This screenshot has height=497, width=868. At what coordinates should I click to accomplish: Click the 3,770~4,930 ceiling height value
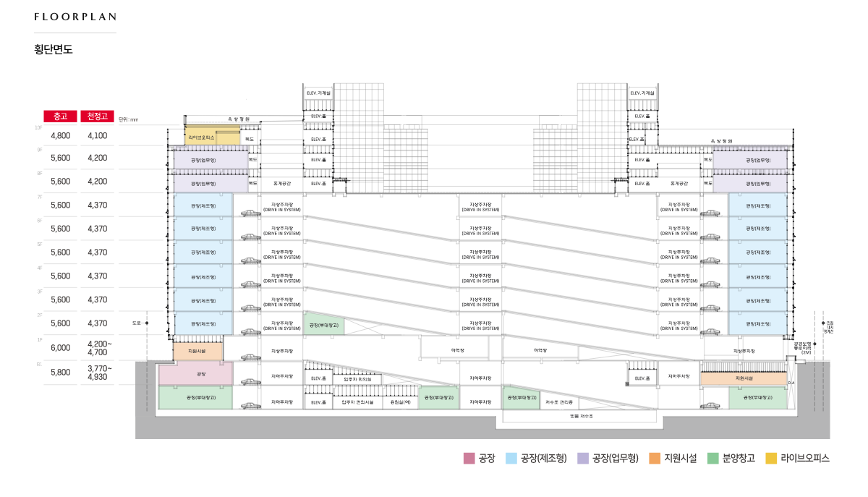[98, 373]
